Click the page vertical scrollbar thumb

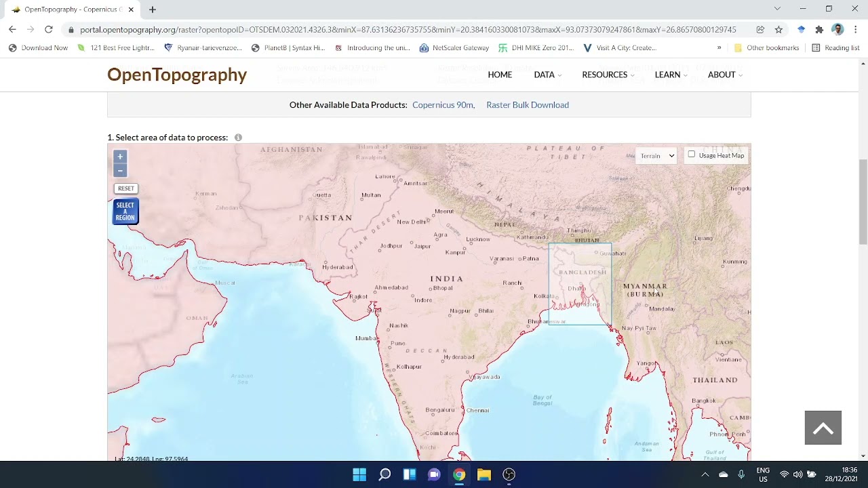[863, 202]
